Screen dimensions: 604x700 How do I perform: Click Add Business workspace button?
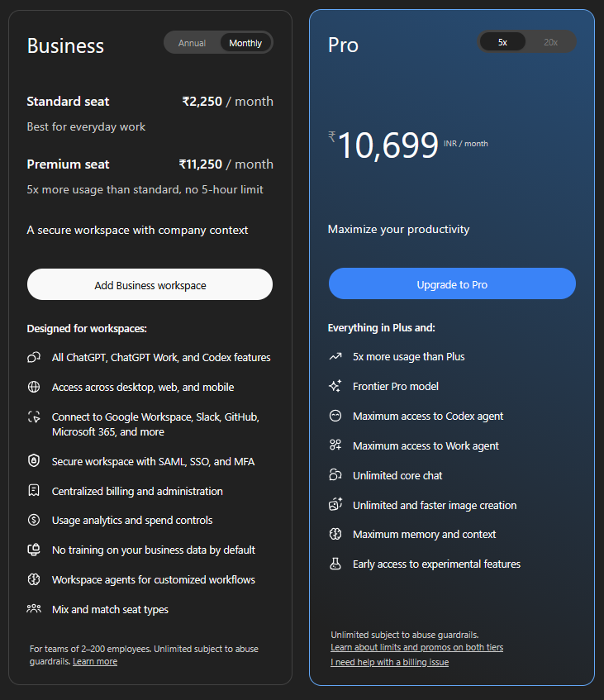150,284
